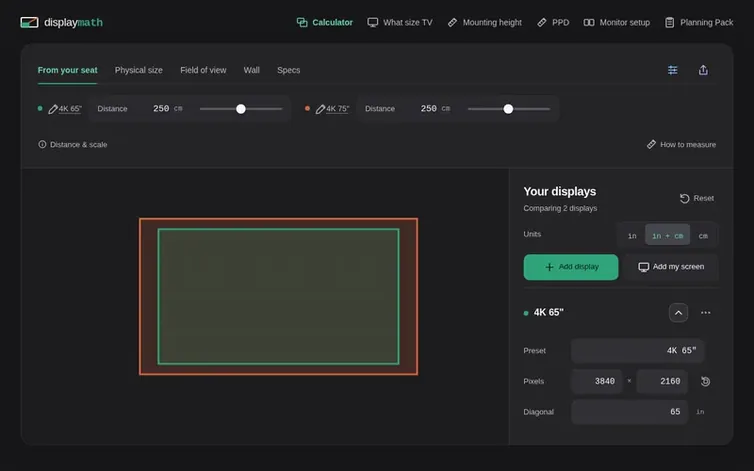Click the 4K 65" distance slider handle
This screenshot has width=754, height=471.
(241, 109)
